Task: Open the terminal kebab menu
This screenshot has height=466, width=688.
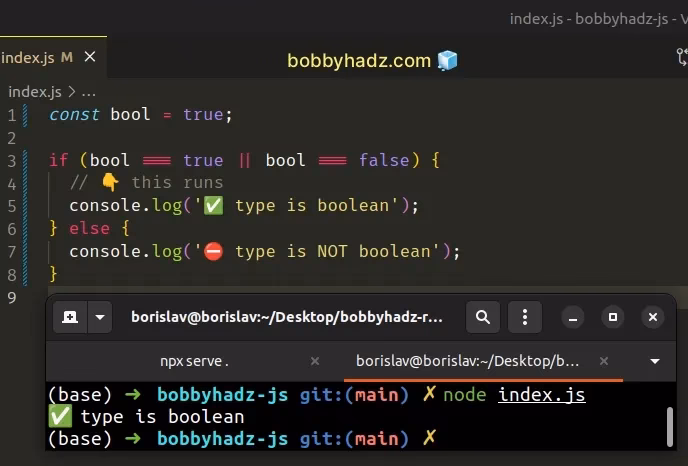Action: 525,317
